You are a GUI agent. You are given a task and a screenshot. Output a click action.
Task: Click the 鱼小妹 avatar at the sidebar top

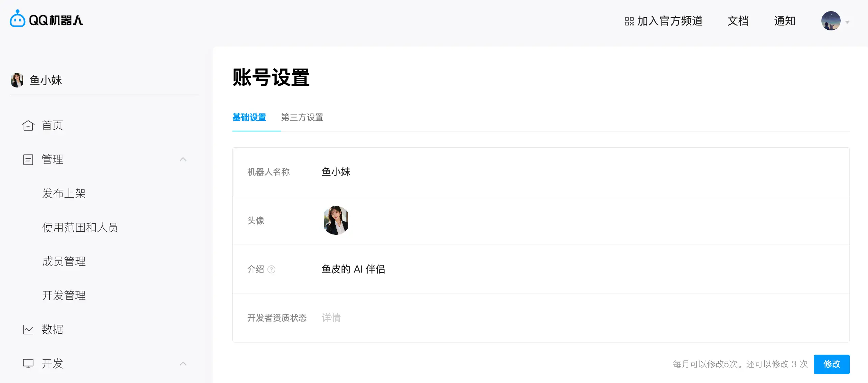click(17, 80)
